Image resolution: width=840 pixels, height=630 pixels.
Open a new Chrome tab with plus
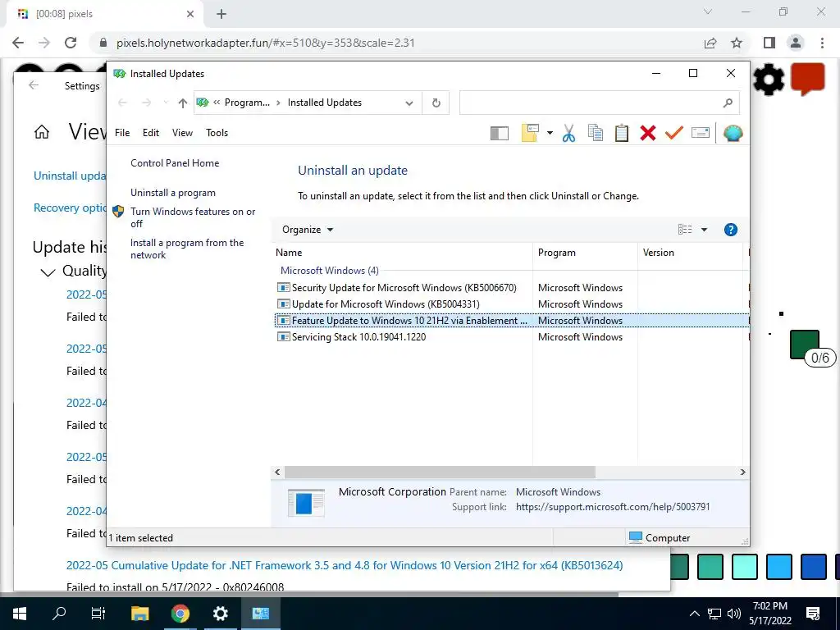pos(221,14)
